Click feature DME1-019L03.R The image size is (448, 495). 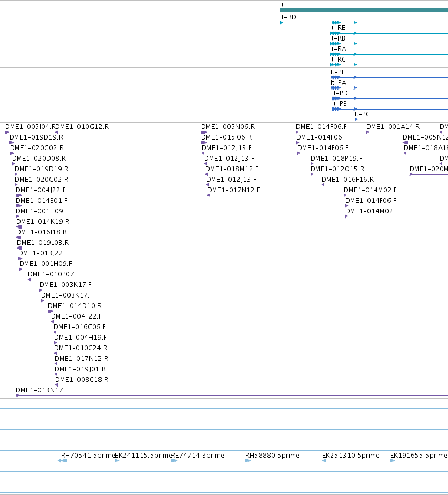pyautogui.click(x=43, y=243)
